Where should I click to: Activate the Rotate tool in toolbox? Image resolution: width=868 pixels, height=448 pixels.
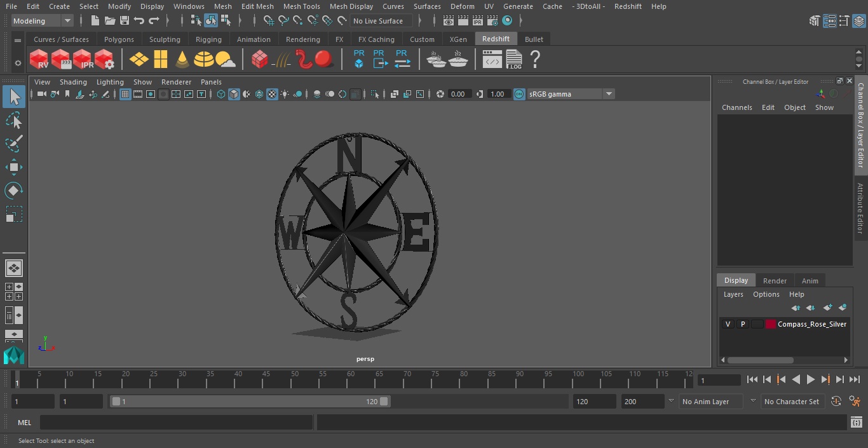point(14,191)
